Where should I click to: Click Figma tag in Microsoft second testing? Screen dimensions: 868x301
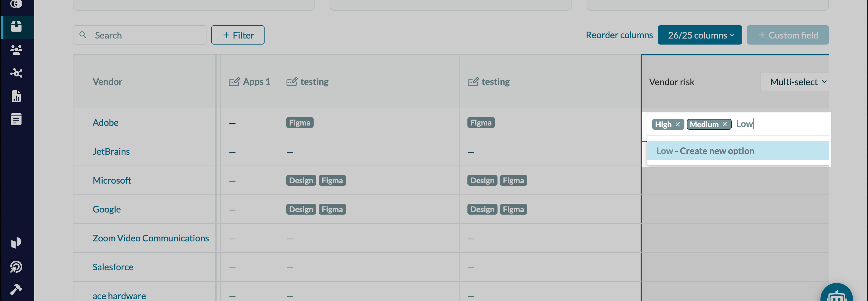coord(513,180)
